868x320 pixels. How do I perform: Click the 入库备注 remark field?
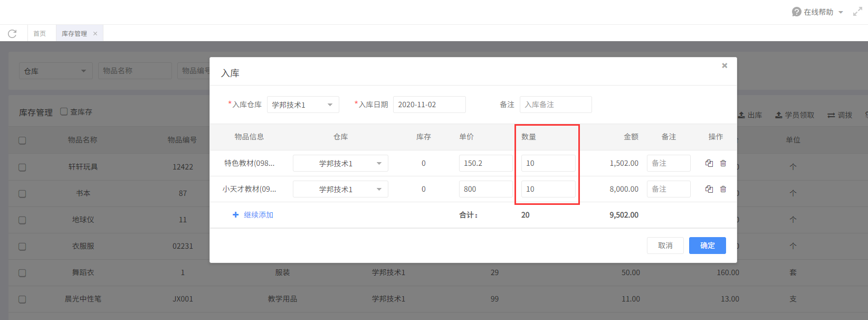click(x=556, y=105)
